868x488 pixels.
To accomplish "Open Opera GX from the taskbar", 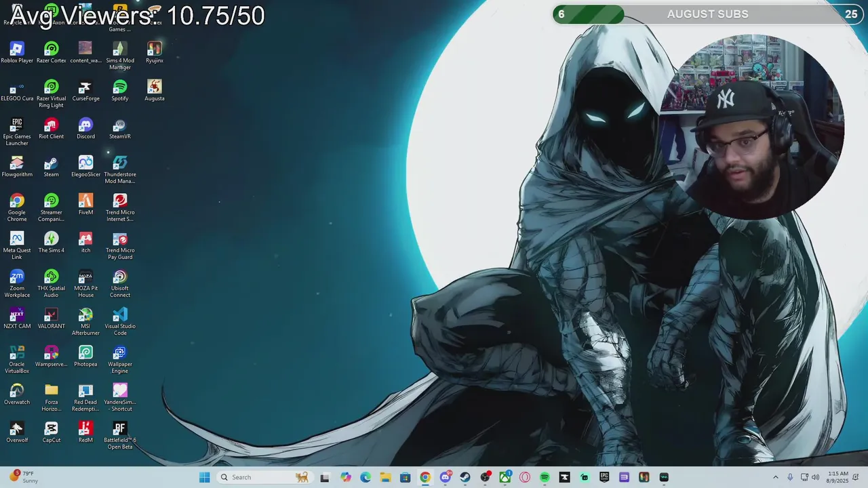I will (x=525, y=477).
